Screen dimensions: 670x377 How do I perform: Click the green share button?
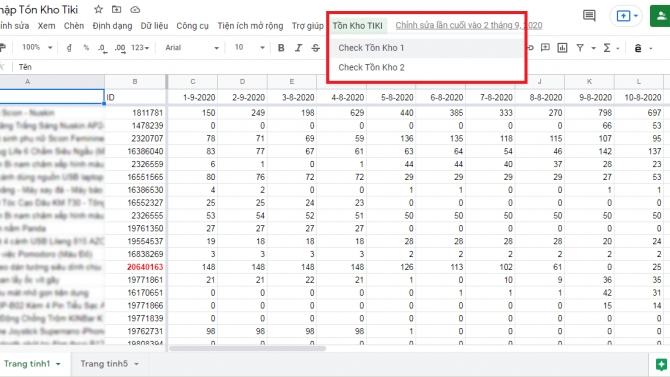(x=660, y=16)
